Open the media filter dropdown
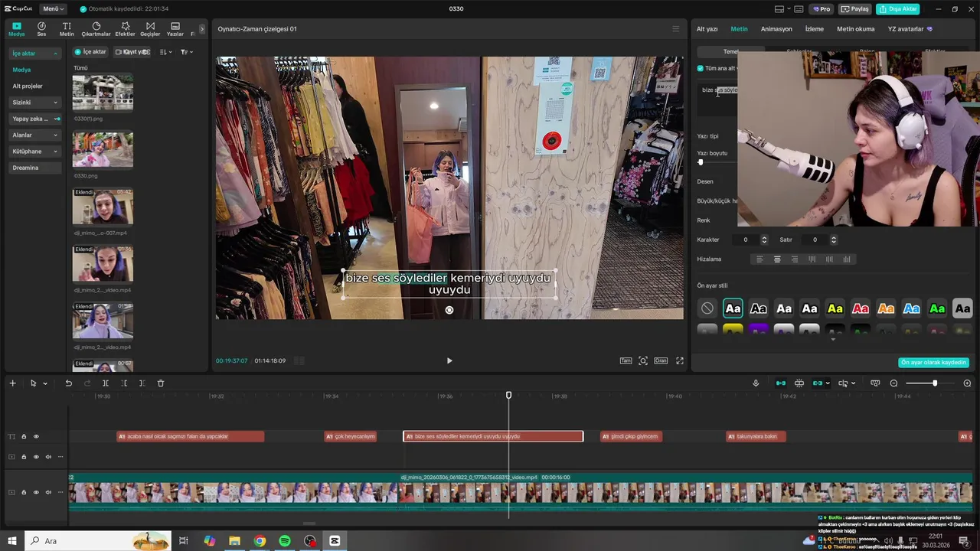Image resolution: width=980 pixels, height=551 pixels. [x=186, y=52]
